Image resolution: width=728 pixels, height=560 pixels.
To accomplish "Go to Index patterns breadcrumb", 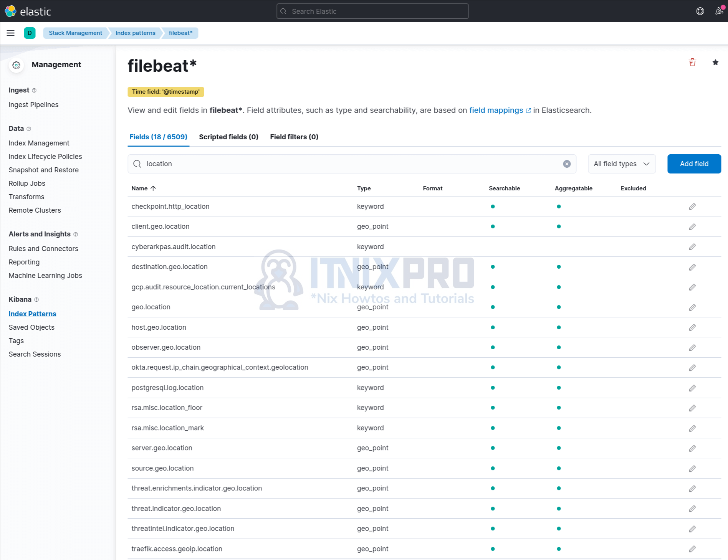I will pos(136,33).
